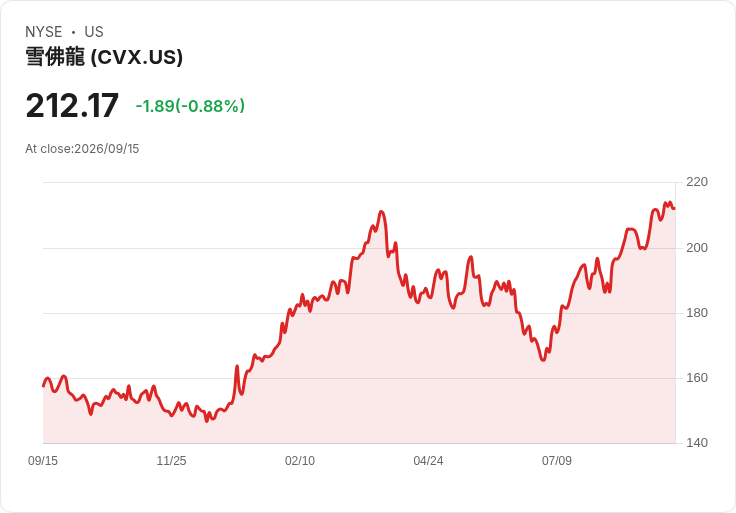Screen dimensions: 736x513
Task: Click the chart trough near late June
Action: (x=543, y=360)
